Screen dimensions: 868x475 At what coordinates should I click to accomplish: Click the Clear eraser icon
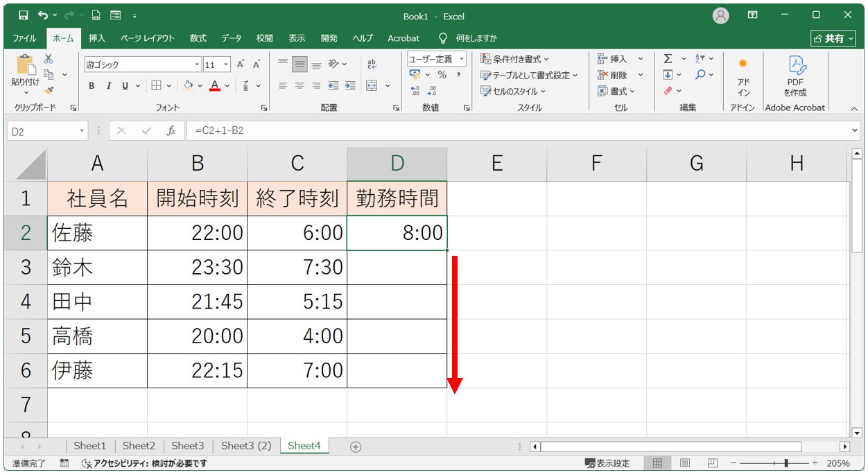click(x=668, y=91)
